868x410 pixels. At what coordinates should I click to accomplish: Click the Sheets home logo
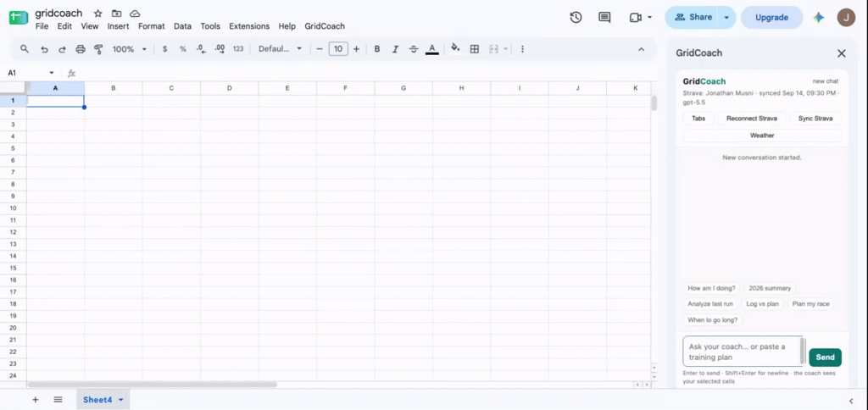point(19,17)
